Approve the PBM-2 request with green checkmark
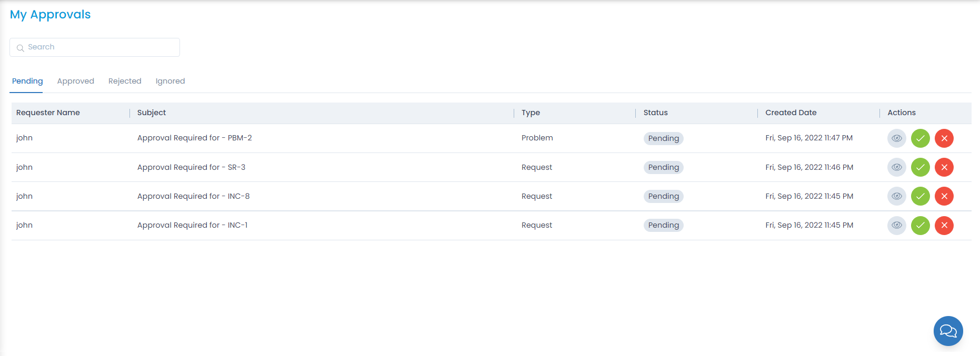 pyautogui.click(x=920, y=138)
